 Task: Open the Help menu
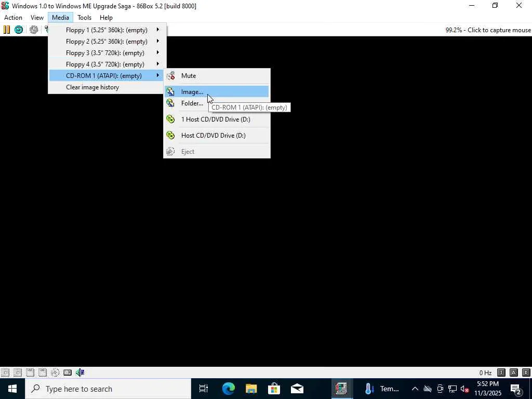pyautogui.click(x=106, y=17)
